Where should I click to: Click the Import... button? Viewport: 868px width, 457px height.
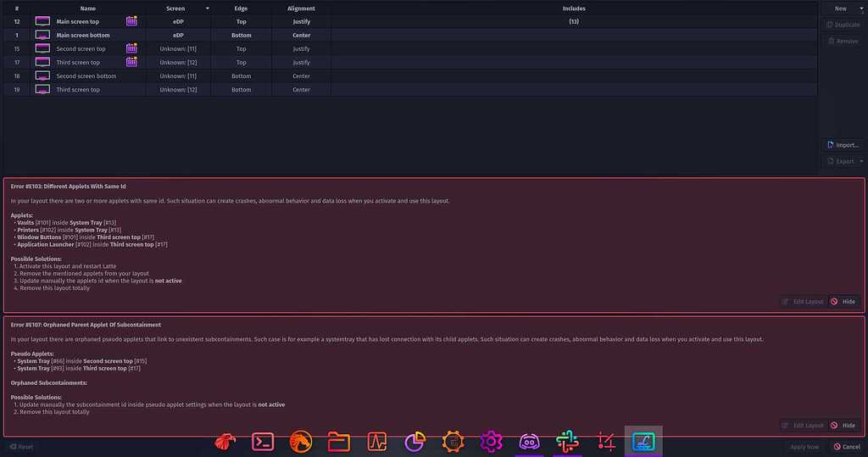[x=843, y=145]
